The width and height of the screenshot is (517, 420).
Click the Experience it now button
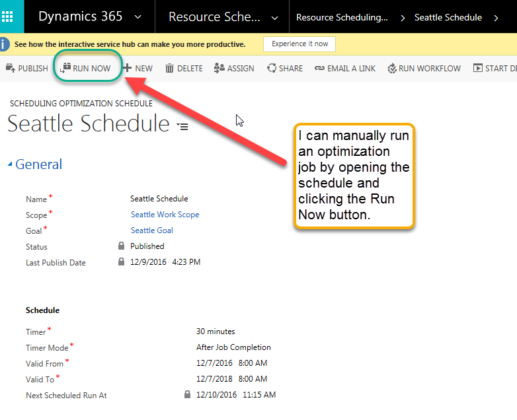click(299, 44)
